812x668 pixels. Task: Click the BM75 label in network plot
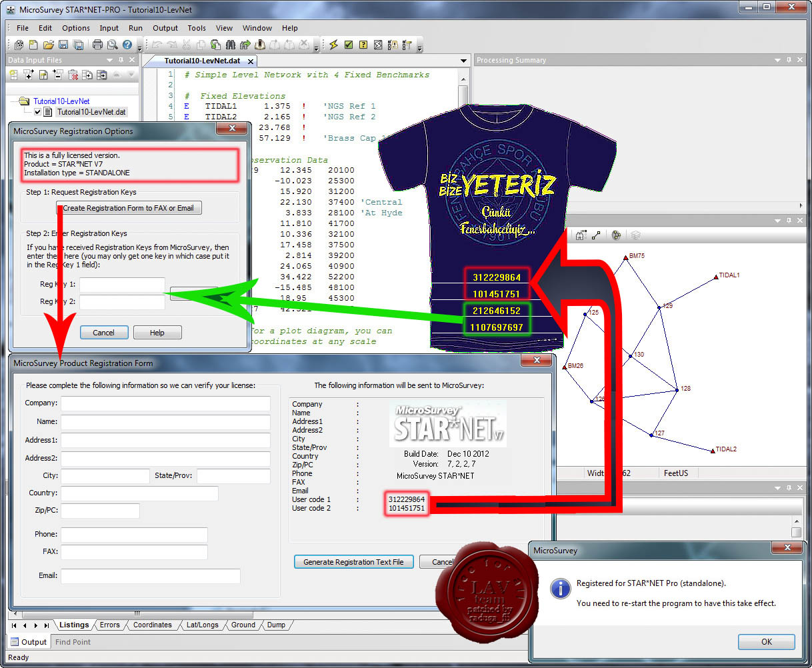[637, 256]
